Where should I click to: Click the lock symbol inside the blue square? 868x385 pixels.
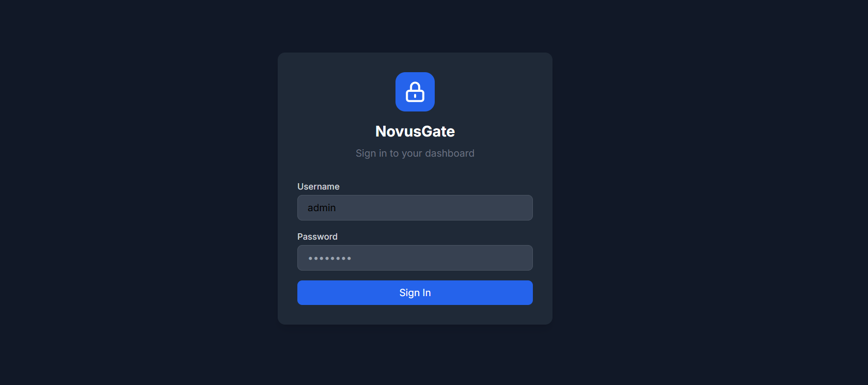(x=415, y=92)
